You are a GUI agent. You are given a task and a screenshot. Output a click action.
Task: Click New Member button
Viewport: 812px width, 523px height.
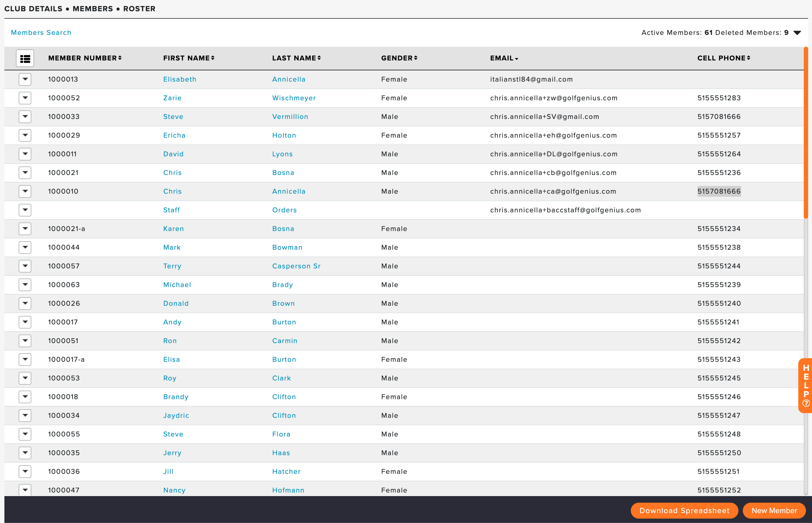(x=774, y=510)
